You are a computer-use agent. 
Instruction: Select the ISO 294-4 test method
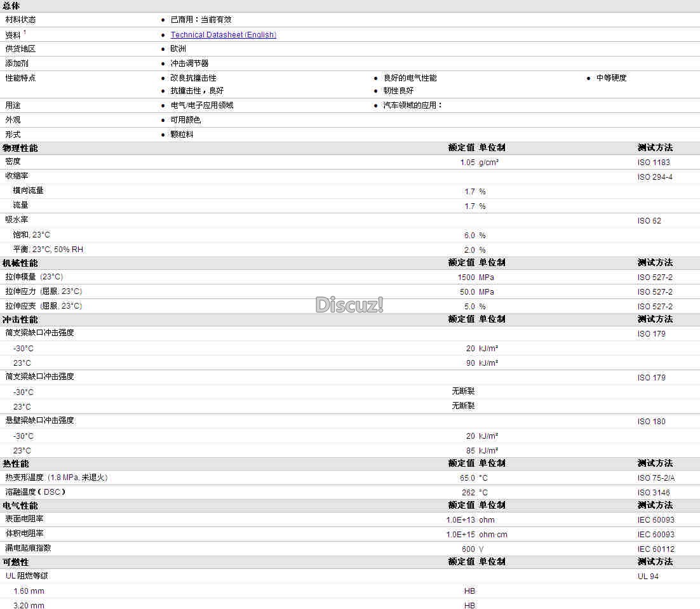655,177
